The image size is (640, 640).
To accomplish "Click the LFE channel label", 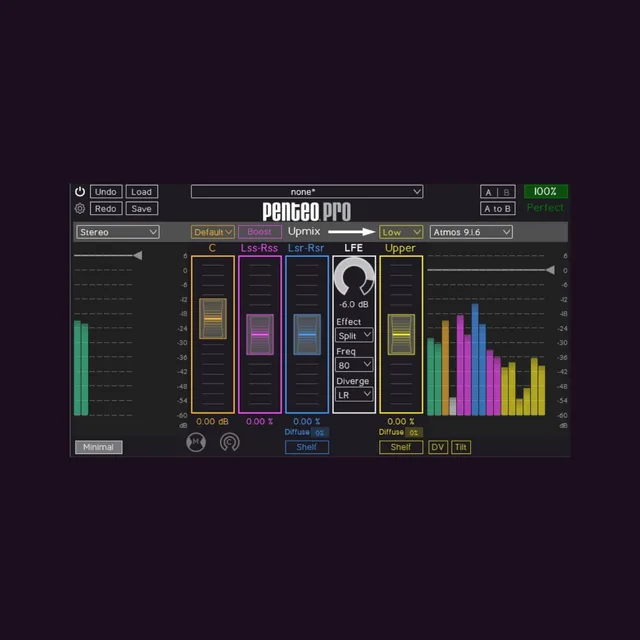I will coord(353,248).
